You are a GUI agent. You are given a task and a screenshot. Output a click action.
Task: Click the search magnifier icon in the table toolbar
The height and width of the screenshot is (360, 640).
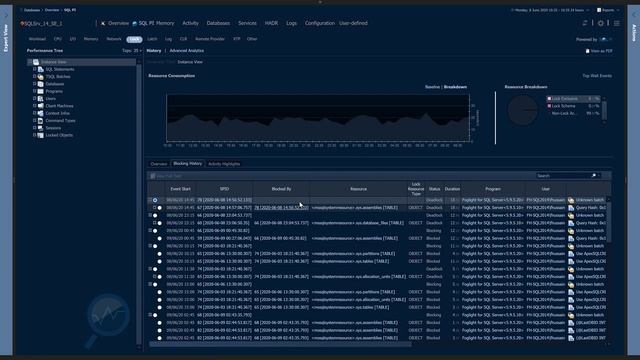coord(594,176)
